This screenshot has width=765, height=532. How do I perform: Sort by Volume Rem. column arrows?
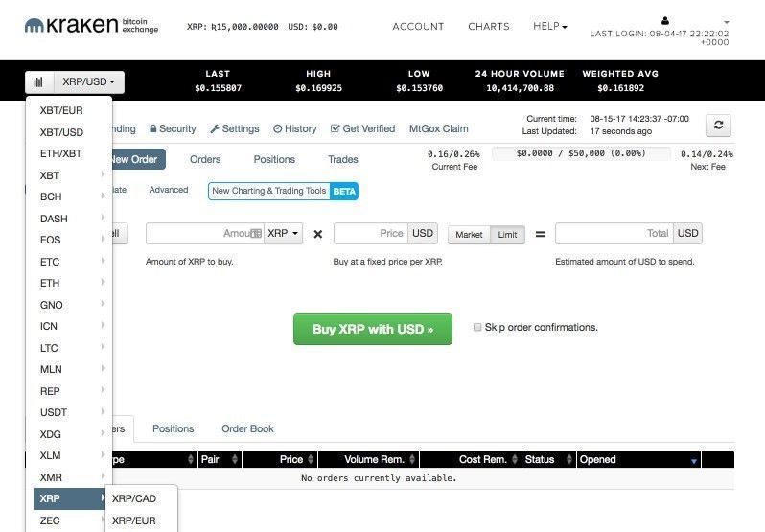[412, 459]
